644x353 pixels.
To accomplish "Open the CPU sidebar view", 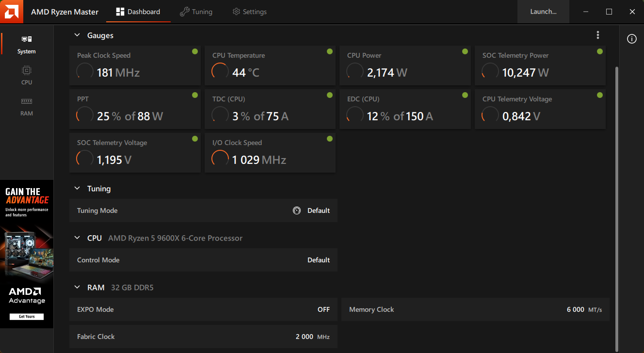I will coord(27,75).
